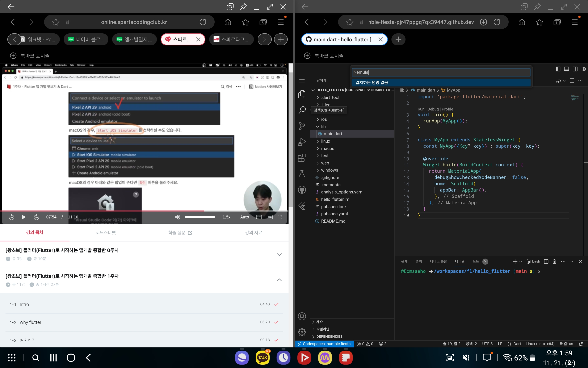
Task: Skip forward 10 seconds in the video
Action: (36, 217)
